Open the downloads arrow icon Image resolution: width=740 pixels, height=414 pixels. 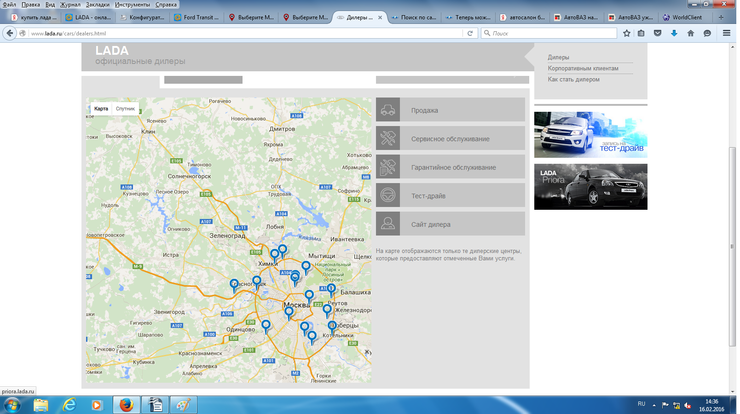[674, 34]
